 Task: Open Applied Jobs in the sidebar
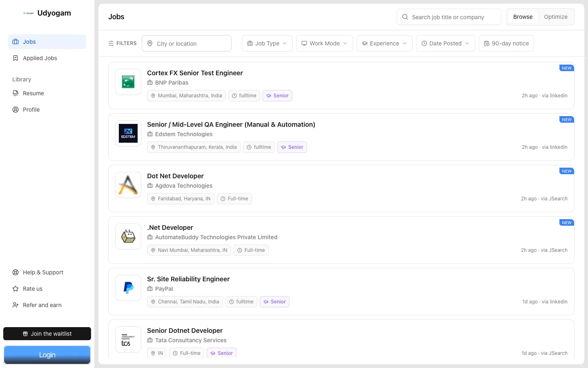click(47, 58)
